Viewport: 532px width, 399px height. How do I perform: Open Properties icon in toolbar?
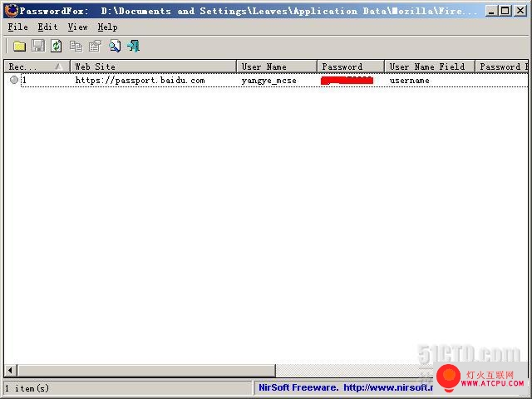(95, 47)
